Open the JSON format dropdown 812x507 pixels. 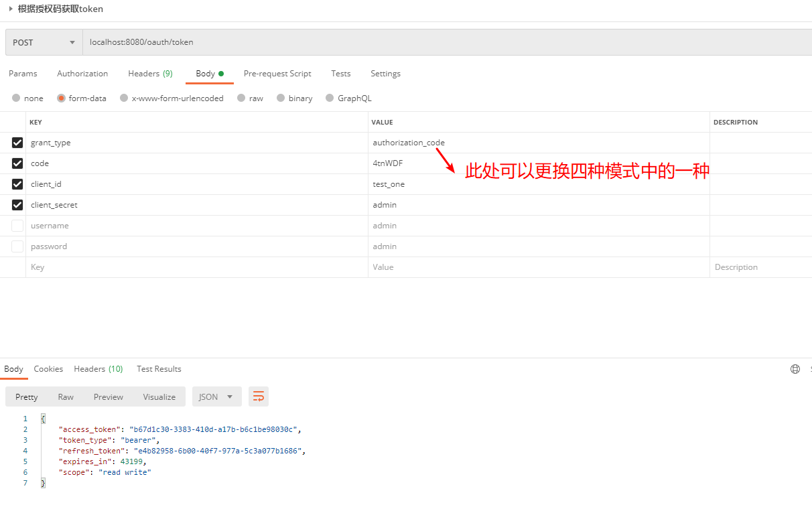coord(216,396)
